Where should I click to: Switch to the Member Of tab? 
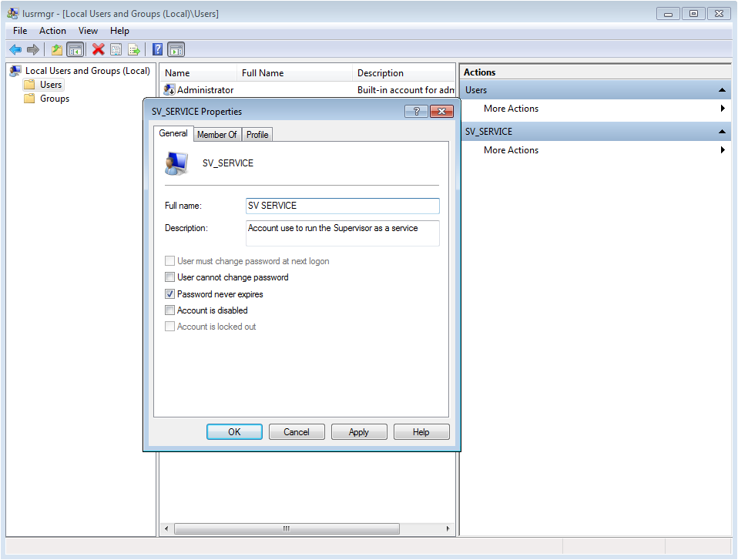(x=216, y=135)
